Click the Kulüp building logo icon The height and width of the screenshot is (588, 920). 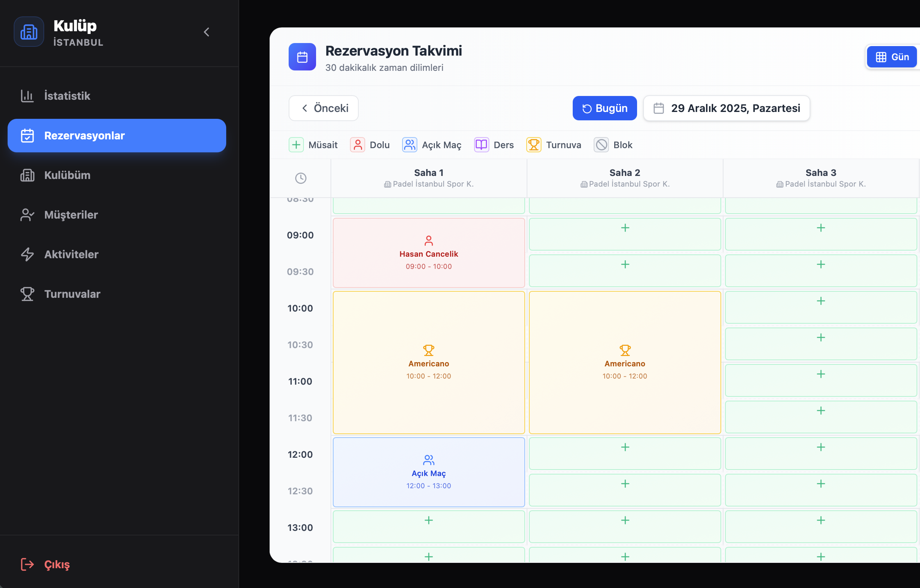pos(29,32)
